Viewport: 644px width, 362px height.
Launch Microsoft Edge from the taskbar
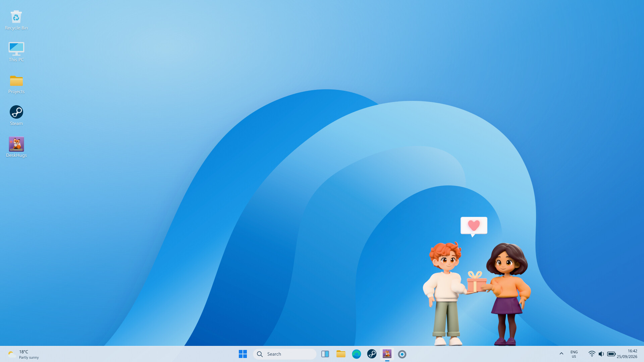(356, 354)
